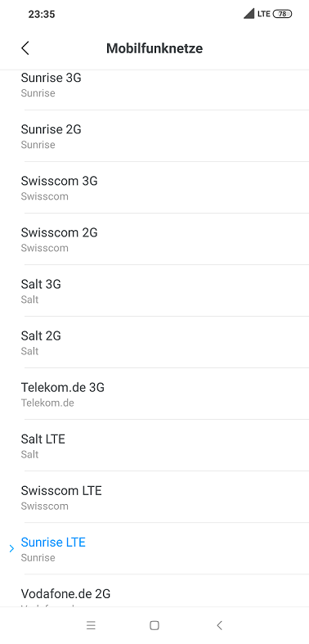Switch to the Swisscom LTE network

tap(154, 498)
